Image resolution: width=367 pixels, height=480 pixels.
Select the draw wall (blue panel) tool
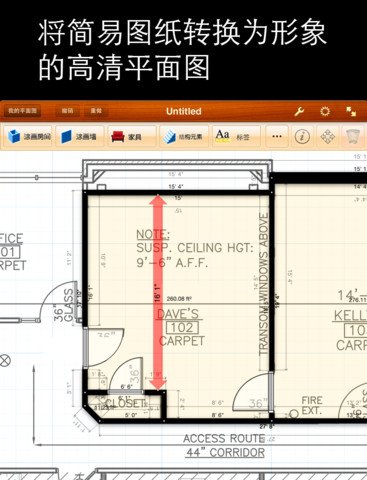click(x=79, y=136)
